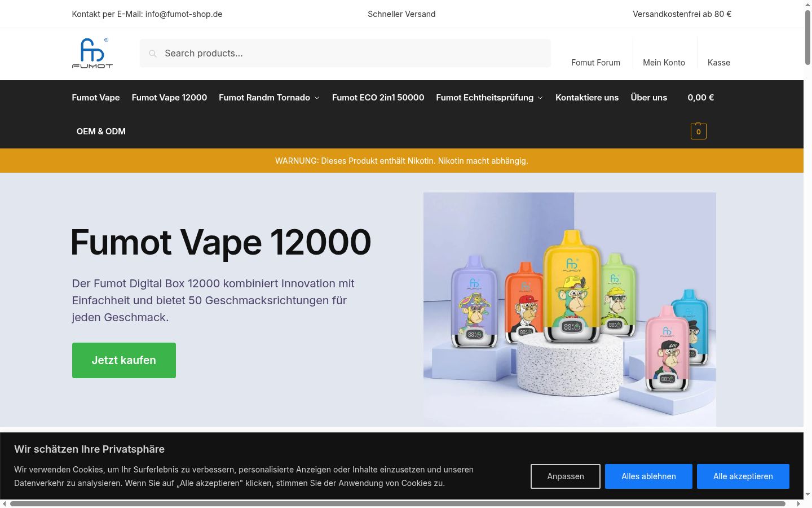
Task: Click the Fumot Vape 12000 hero heading
Action: point(221,242)
